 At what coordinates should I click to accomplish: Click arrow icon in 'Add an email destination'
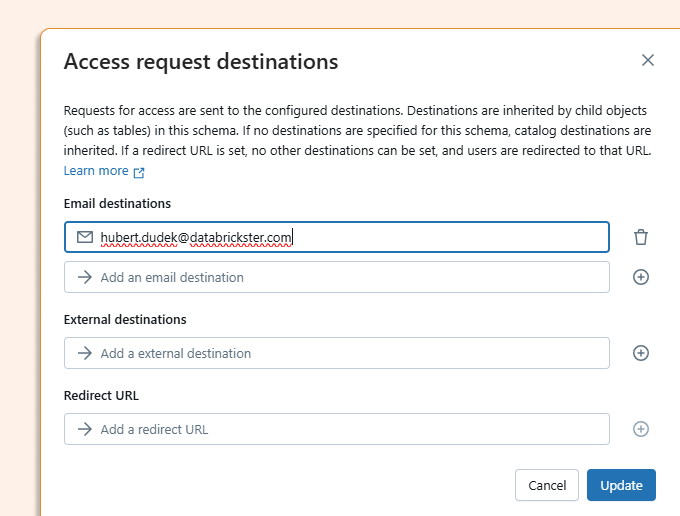pyautogui.click(x=85, y=277)
